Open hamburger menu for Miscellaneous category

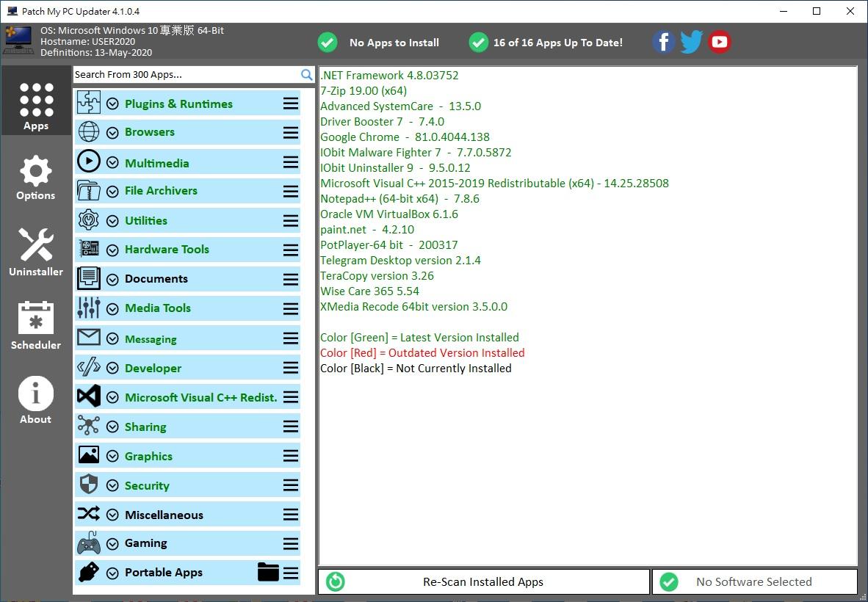[291, 514]
